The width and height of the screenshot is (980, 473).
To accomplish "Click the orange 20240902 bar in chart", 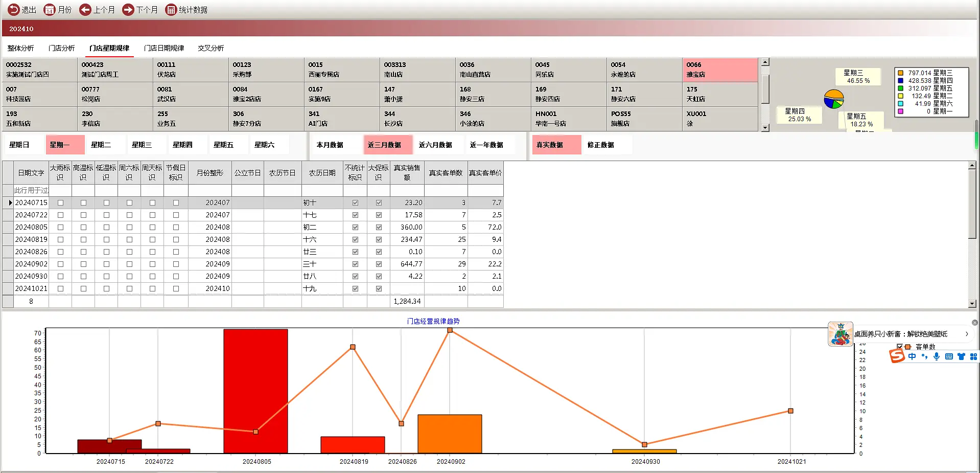I will click(x=450, y=434).
